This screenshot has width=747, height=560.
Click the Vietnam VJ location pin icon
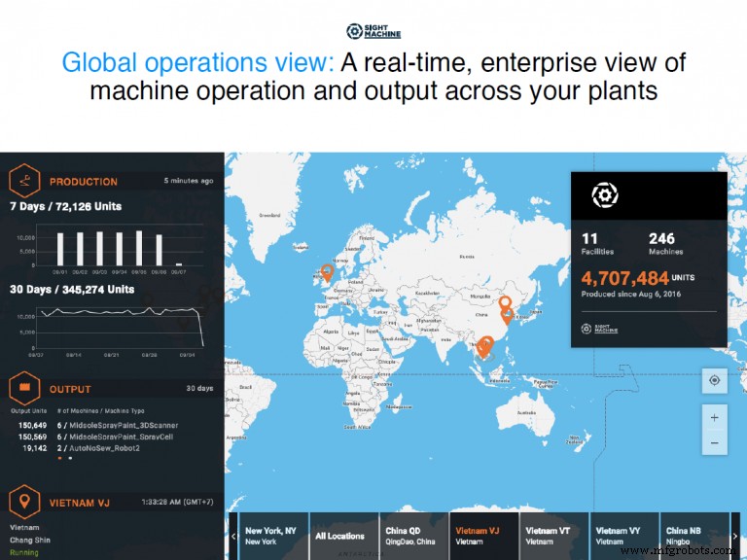(x=24, y=502)
